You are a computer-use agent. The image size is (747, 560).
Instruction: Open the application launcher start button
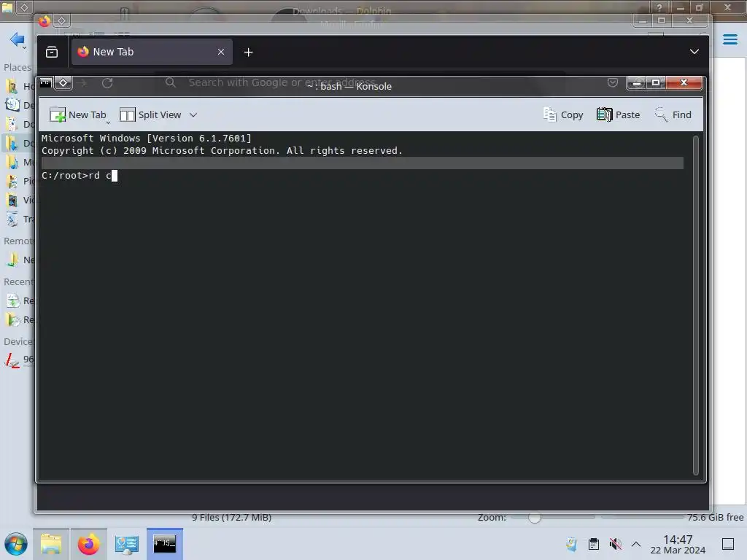[x=16, y=544]
